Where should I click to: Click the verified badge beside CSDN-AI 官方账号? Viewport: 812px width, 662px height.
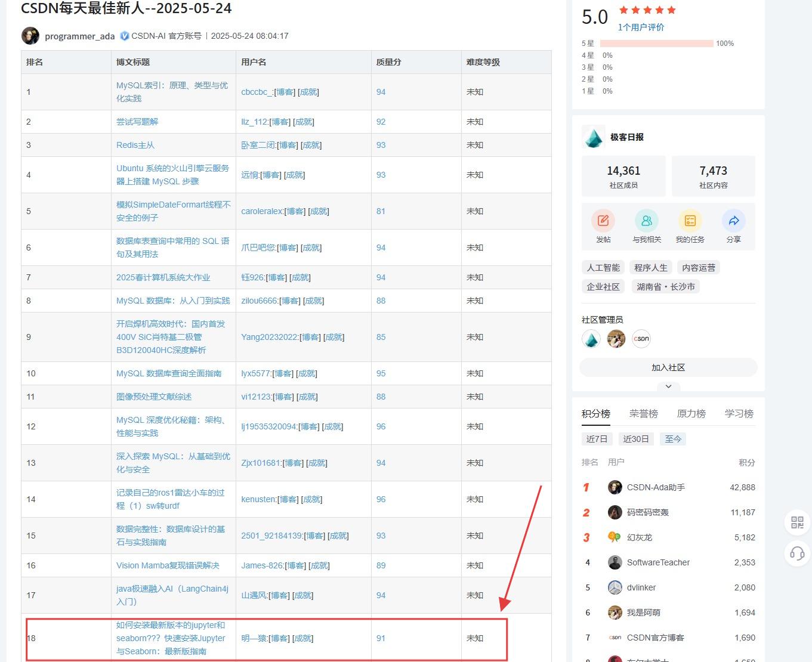[x=124, y=35]
